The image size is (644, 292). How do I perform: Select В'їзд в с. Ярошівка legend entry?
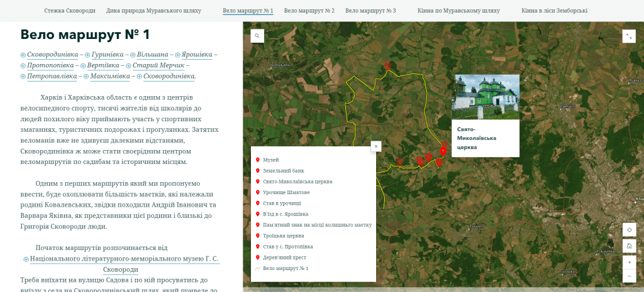coord(286,214)
